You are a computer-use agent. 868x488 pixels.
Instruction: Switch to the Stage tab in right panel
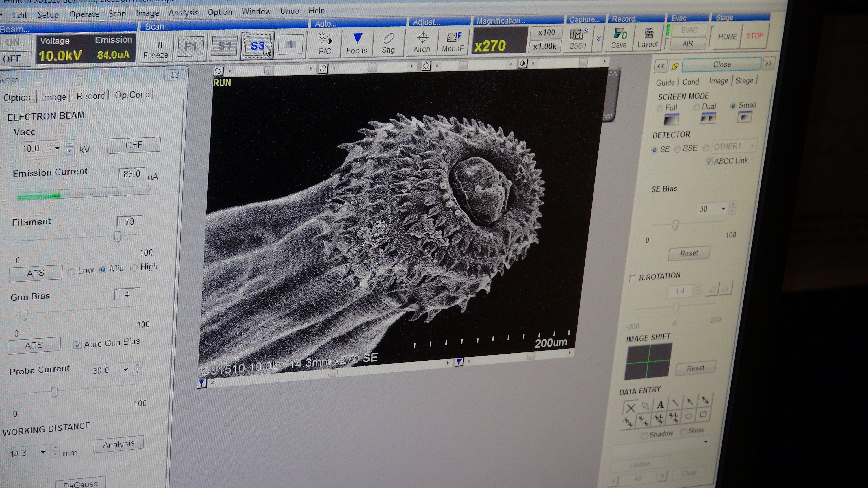[744, 81]
